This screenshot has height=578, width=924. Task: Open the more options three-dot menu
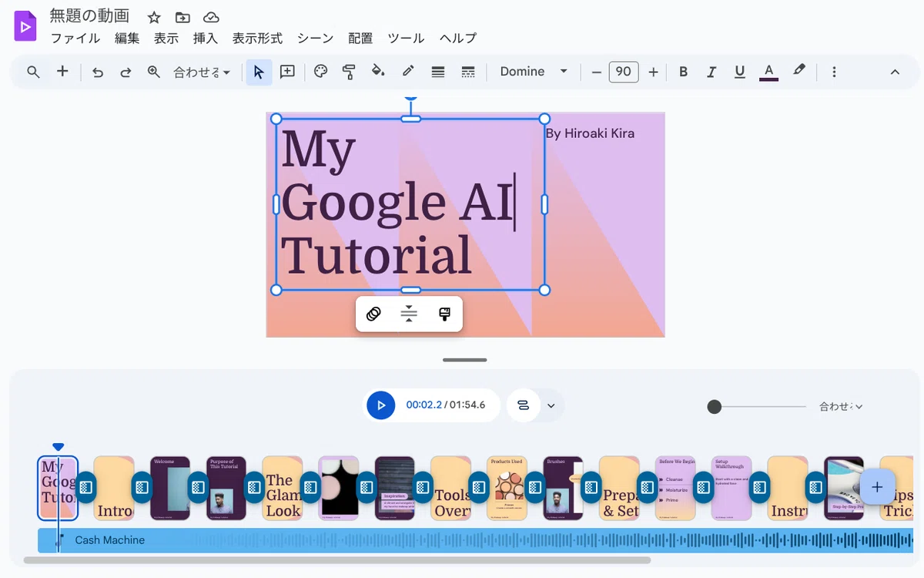point(834,72)
